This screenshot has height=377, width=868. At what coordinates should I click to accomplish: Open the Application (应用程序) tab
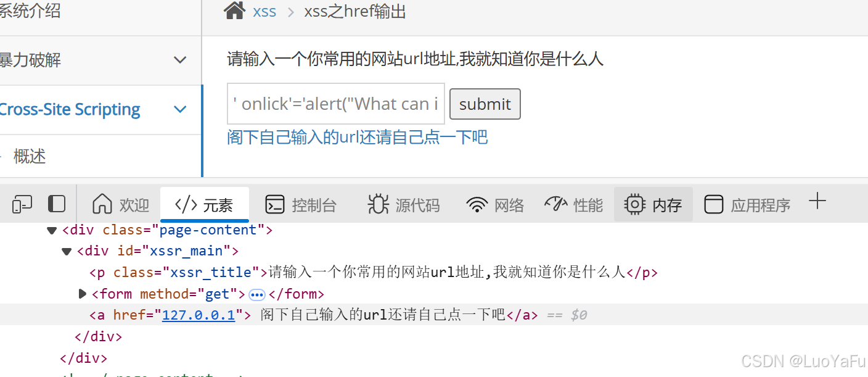747,205
